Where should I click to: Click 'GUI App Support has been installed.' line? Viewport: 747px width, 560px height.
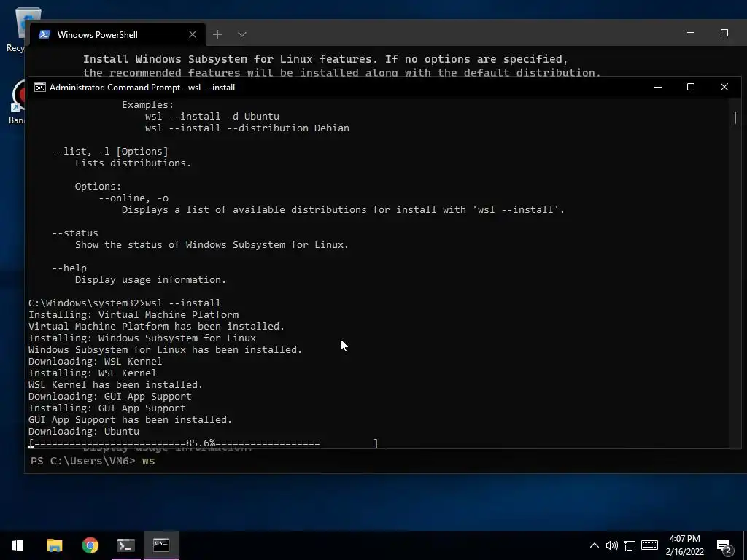[130, 419]
